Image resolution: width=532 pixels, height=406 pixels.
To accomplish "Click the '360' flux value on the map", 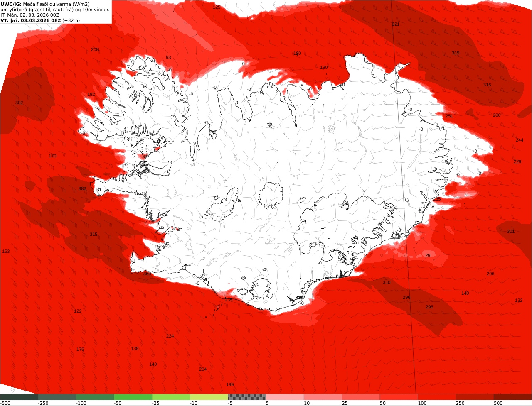I will [147, 274].
